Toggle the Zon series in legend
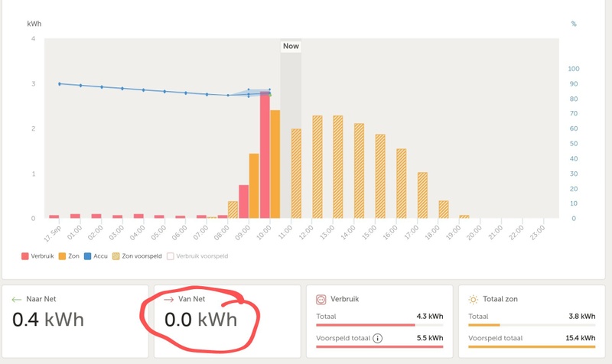612x364 pixels. 70,256
